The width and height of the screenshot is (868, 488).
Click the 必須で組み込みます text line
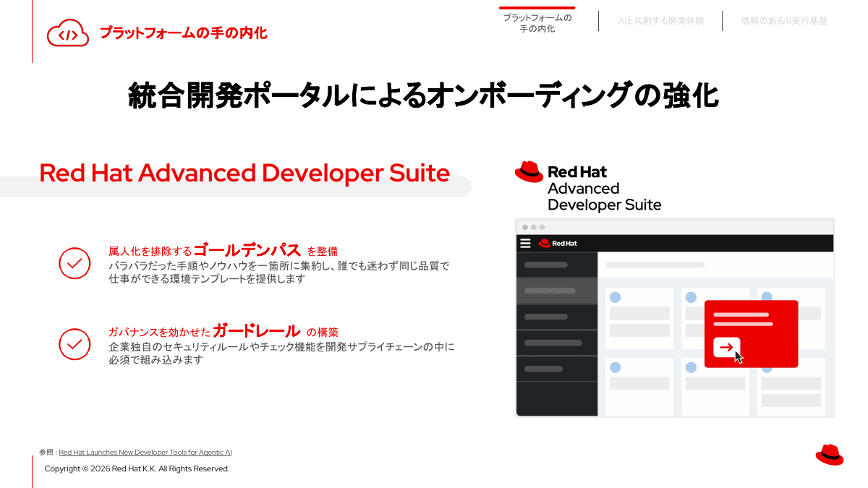156,360
